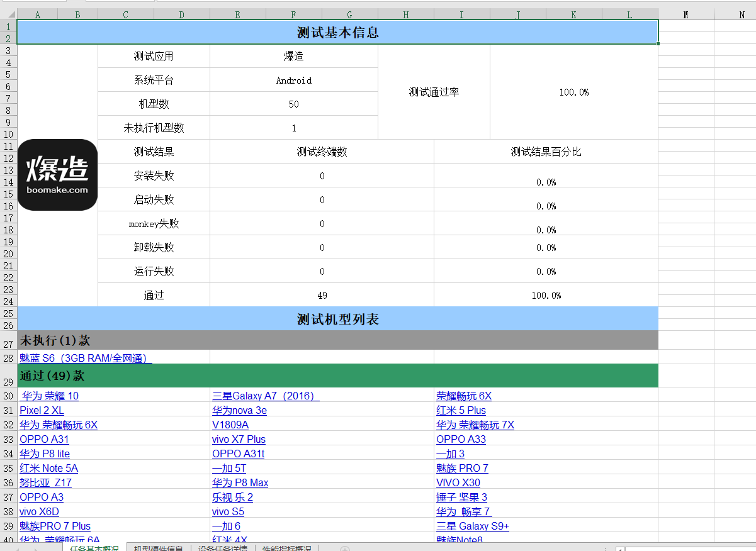The height and width of the screenshot is (551, 756).
Task: Open the 魅蓝 S6（3GB RAM/全网通）link
Action: (x=86, y=358)
